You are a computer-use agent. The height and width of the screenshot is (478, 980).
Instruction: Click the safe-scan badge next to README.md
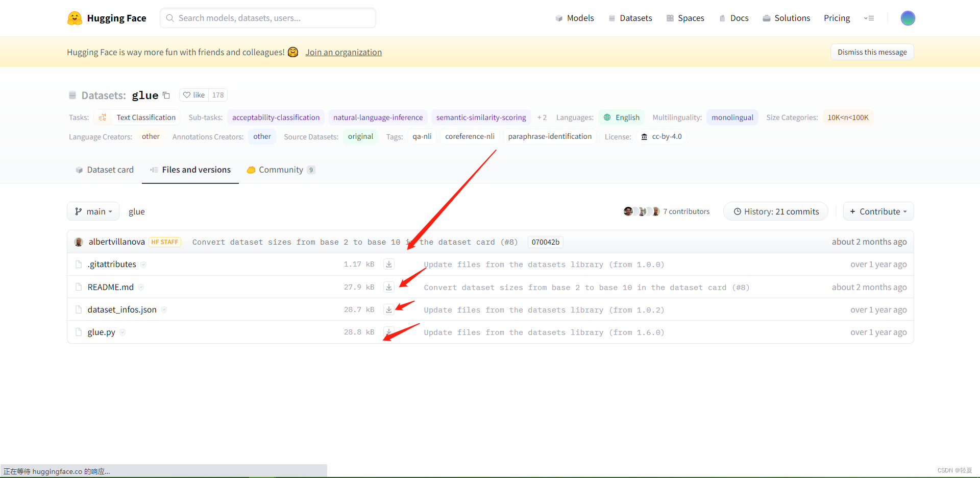pos(141,287)
